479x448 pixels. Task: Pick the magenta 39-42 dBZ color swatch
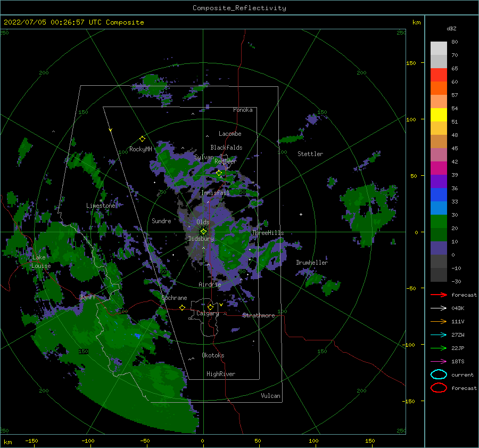439,168
